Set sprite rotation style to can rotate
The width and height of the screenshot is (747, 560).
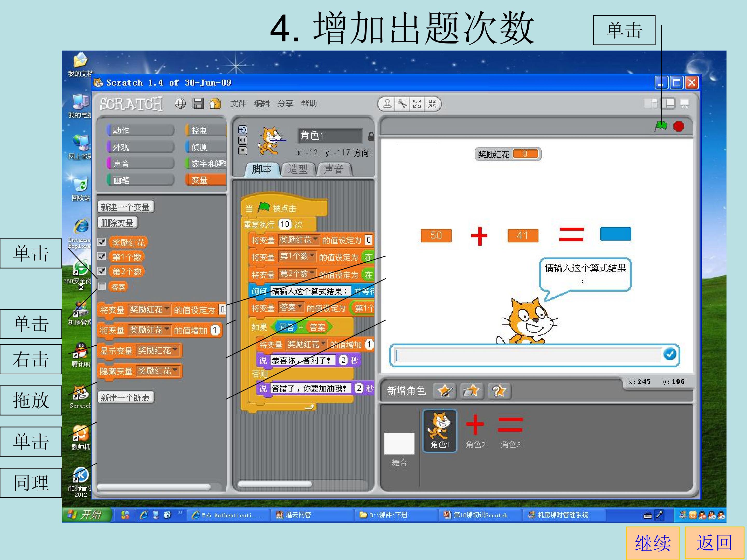[243, 130]
